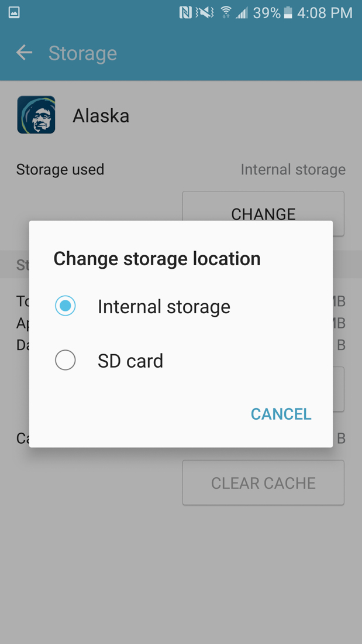Tap the picture notification icon in status bar
The height and width of the screenshot is (644, 362).
pos(14,12)
